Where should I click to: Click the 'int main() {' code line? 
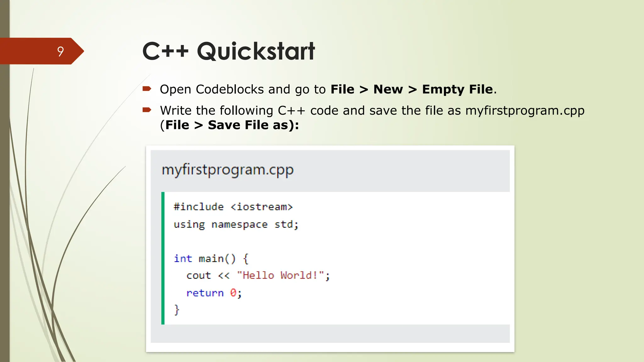211,259
